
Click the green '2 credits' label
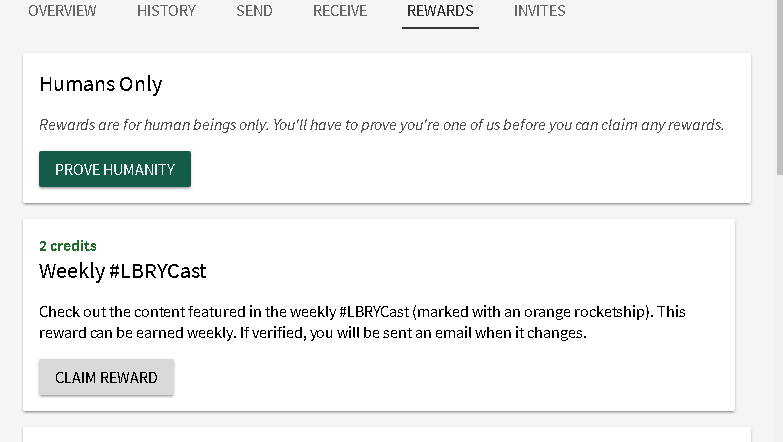click(x=68, y=245)
